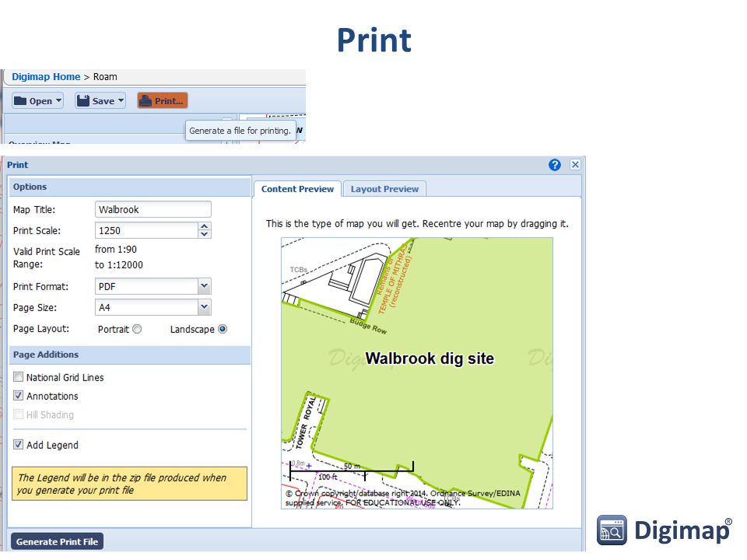The height and width of the screenshot is (560, 747).
Task: Click the 'from 1:90' scale range text
Action: coord(116,249)
